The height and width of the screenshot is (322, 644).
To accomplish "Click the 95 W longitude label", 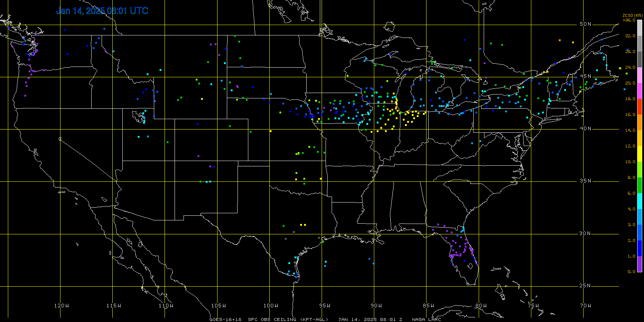I will coord(325,306).
